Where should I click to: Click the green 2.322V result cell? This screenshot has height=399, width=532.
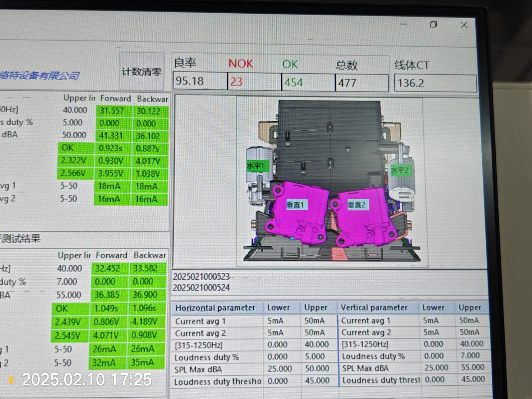click(73, 161)
